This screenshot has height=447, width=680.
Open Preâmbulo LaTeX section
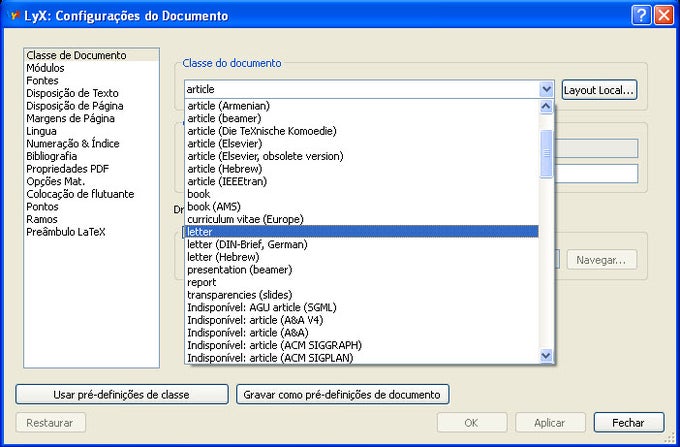66,232
